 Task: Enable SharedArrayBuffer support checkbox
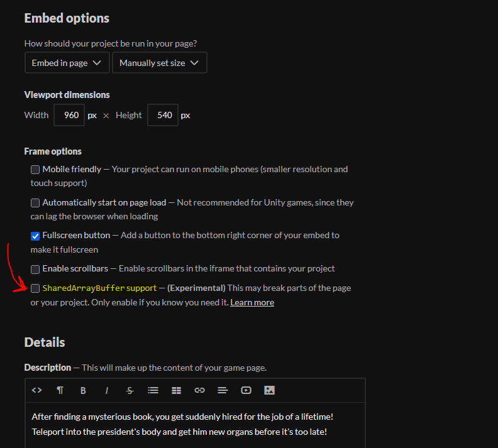pyautogui.click(x=35, y=288)
